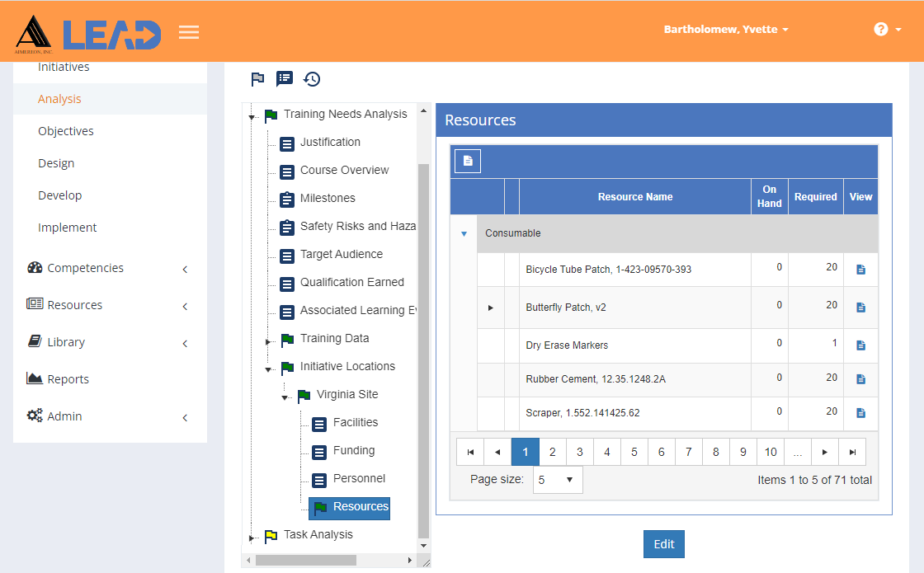View document for Scraper row
Viewport: 924px width, 573px height.
861,413
